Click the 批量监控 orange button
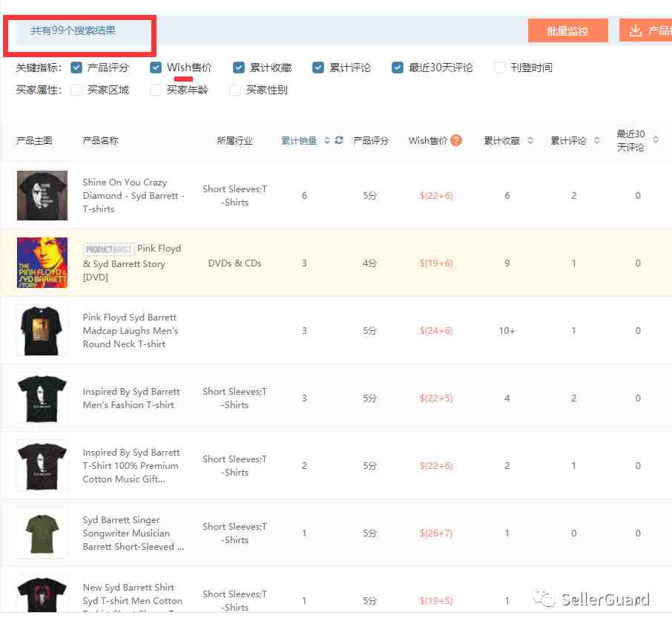This screenshot has height=627, width=672. pos(567,30)
